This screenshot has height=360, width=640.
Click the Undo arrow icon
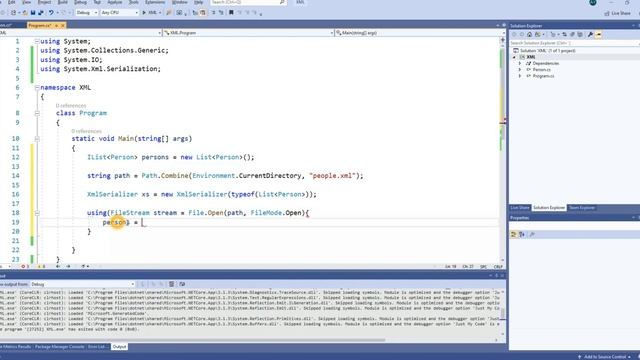pyautogui.click(x=51, y=13)
